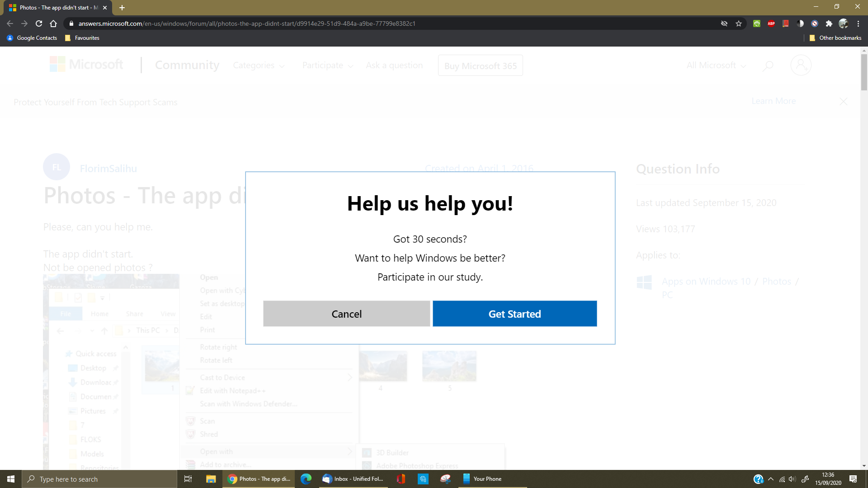Screen dimensions: 868x488
Task: Open the notification center icon
Action: click(853, 479)
